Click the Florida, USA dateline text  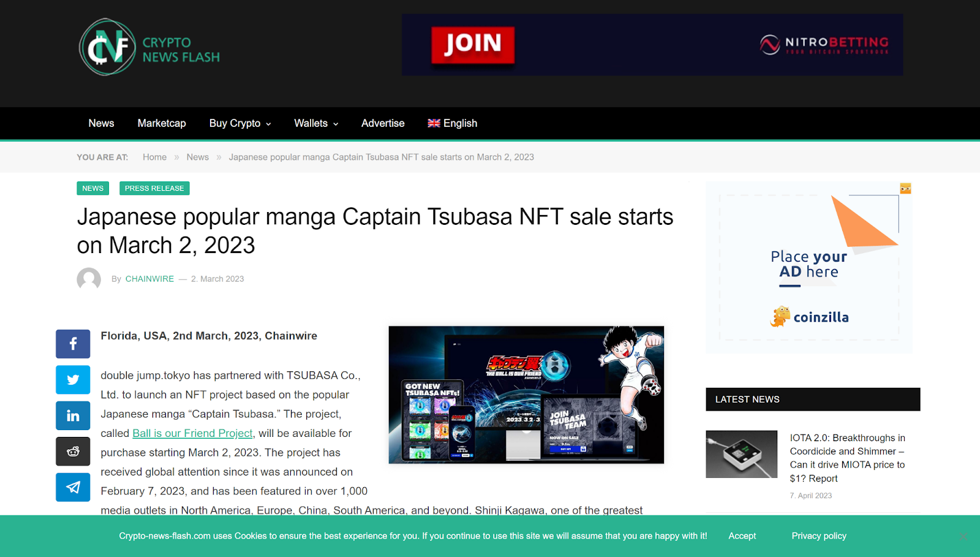coord(209,336)
